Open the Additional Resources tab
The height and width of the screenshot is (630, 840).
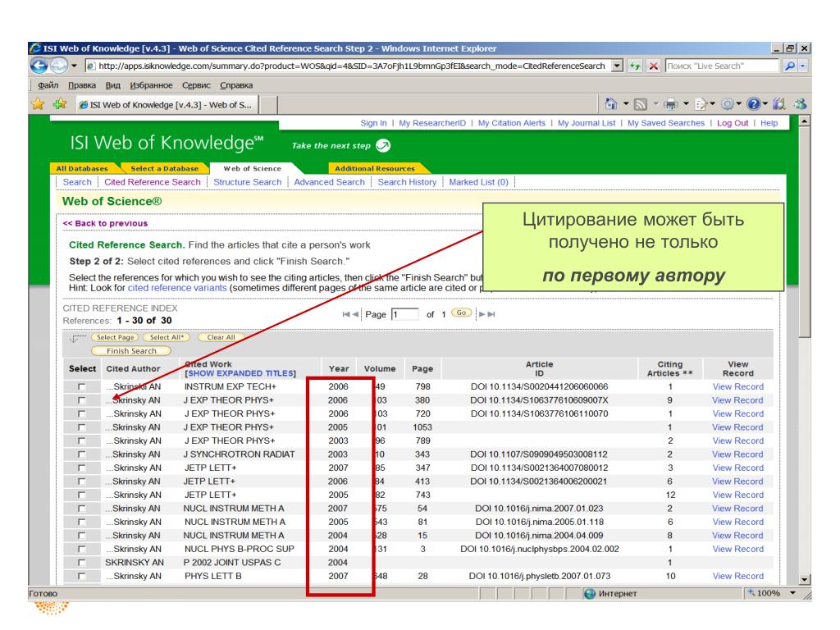click(374, 168)
